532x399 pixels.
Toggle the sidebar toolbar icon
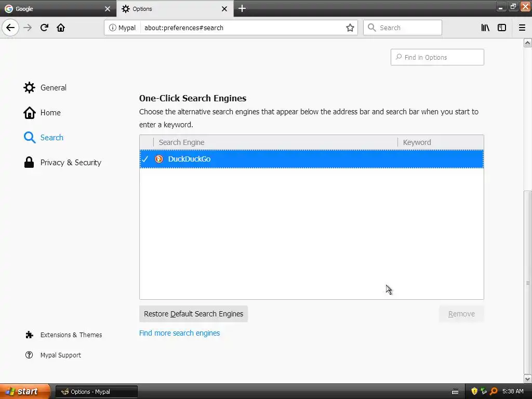click(502, 28)
